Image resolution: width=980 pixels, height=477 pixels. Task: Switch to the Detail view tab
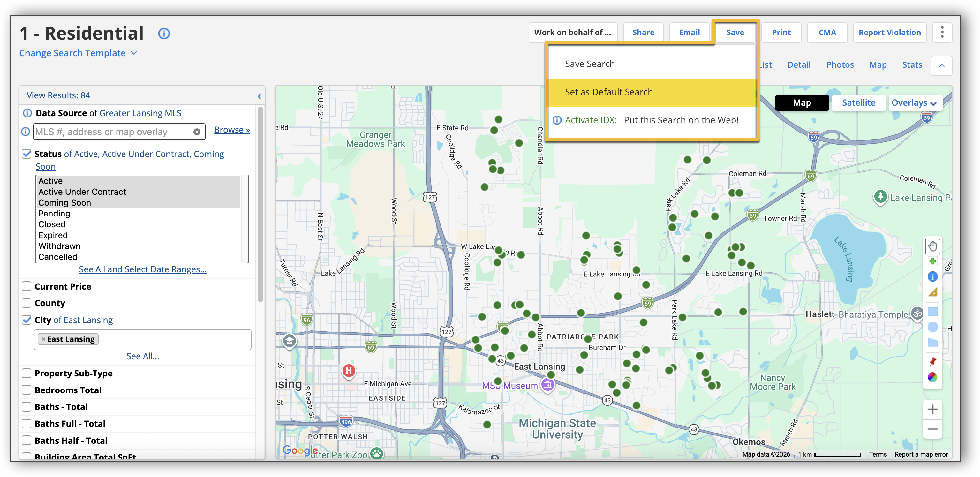[x=799, y=65]
